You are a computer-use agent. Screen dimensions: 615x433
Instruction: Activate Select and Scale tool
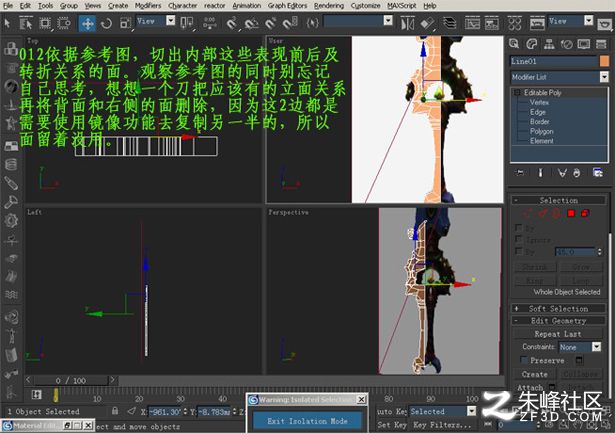(125, 23)
